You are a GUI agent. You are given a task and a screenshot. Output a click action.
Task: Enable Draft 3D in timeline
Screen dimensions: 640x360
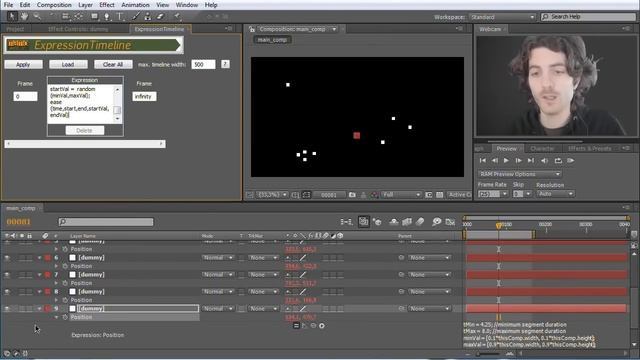pyautogui.click(x=378, y=222)
